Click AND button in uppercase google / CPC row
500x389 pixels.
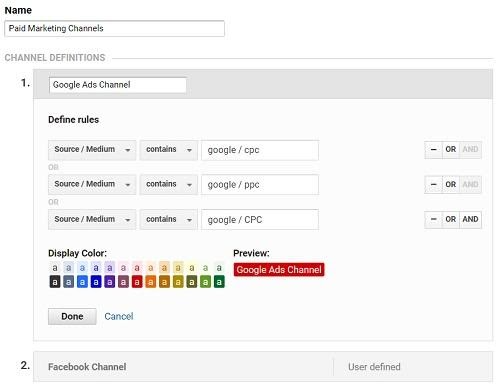(470, 219)
